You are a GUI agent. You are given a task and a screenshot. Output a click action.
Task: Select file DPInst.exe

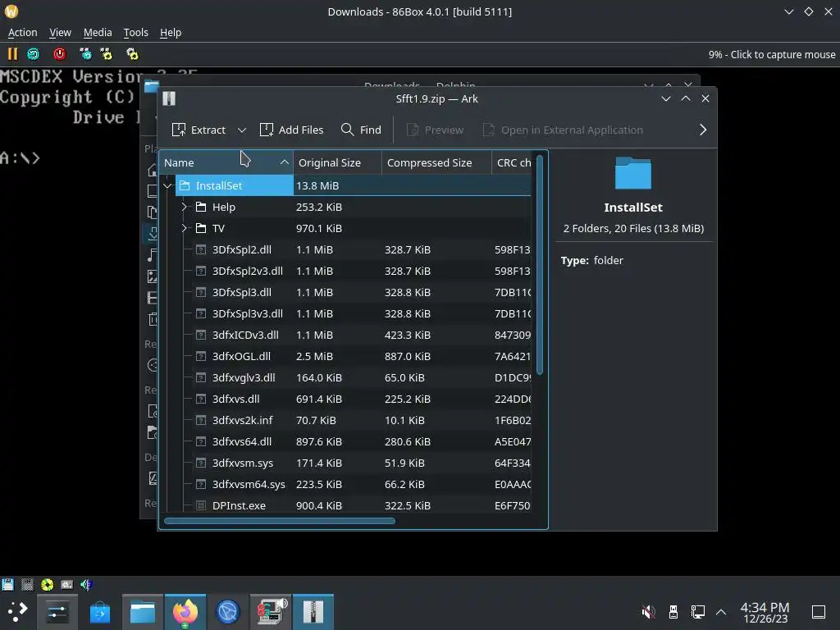click(345, 505)
